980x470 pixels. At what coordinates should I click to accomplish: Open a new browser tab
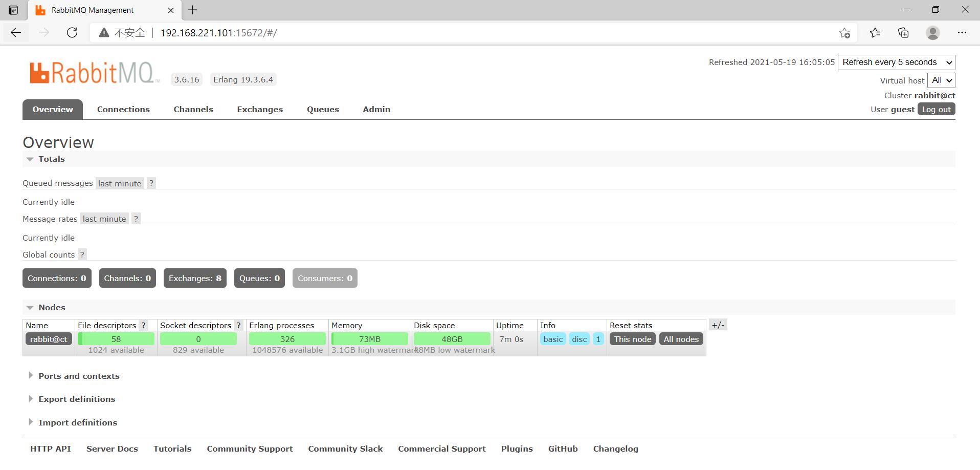193,10
